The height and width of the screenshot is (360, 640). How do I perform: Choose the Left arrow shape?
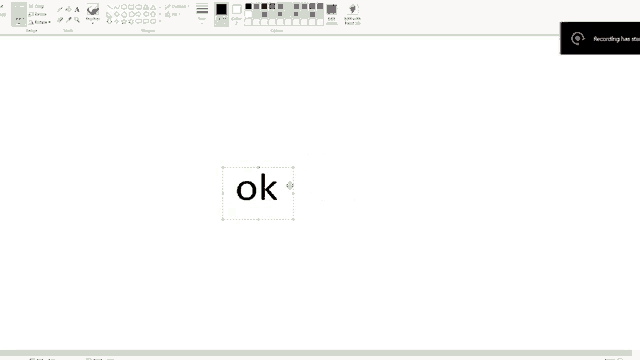pyautogui.click(x=146, y=14)
